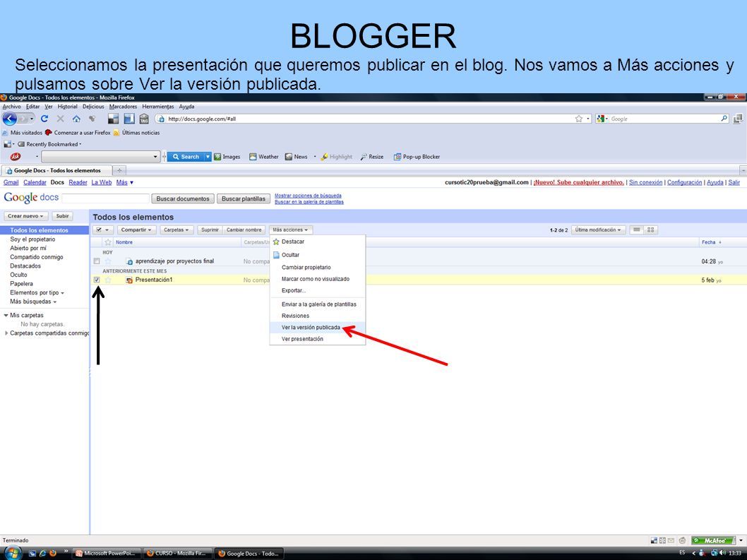Expand Carpetas compartidas conmigo

6,333
